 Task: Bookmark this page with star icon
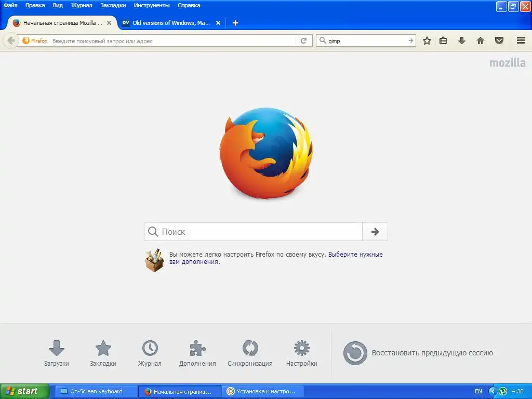tap(427, 41)
